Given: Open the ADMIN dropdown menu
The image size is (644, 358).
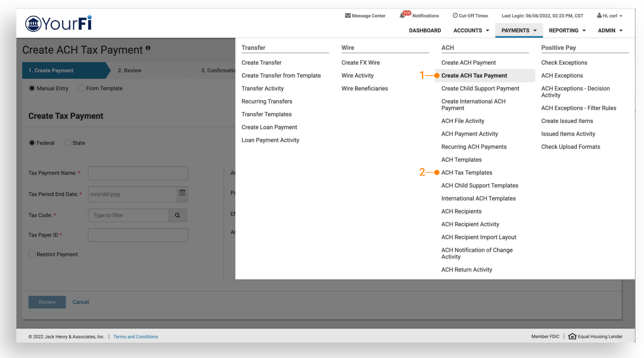Looking at the screenshot, I should click(x=610, y=30).
